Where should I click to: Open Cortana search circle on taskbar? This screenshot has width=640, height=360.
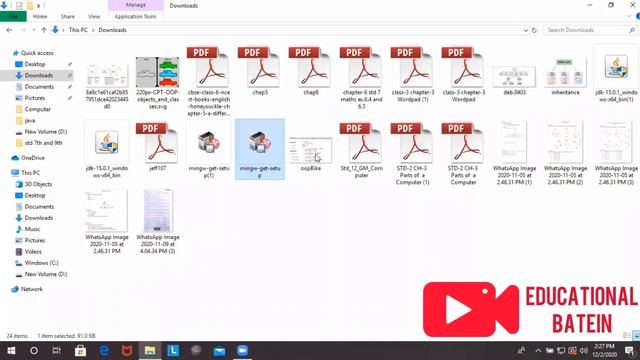click(34, 351)
